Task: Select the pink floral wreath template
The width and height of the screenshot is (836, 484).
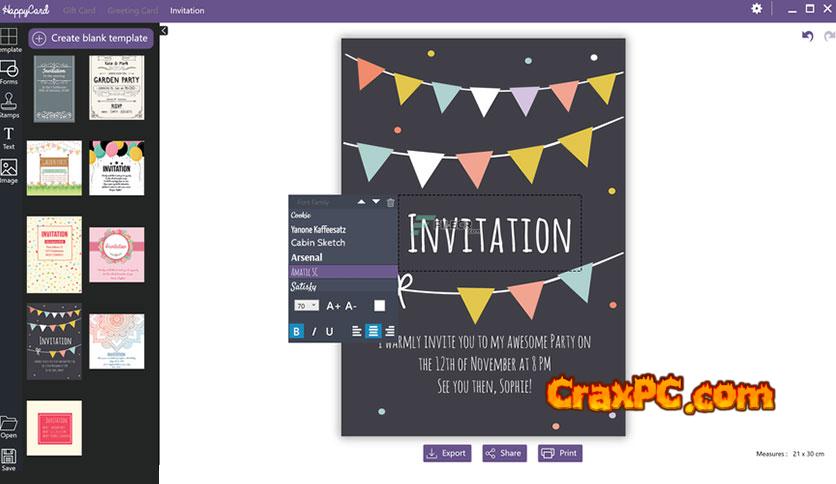Action: click(117, 255)
